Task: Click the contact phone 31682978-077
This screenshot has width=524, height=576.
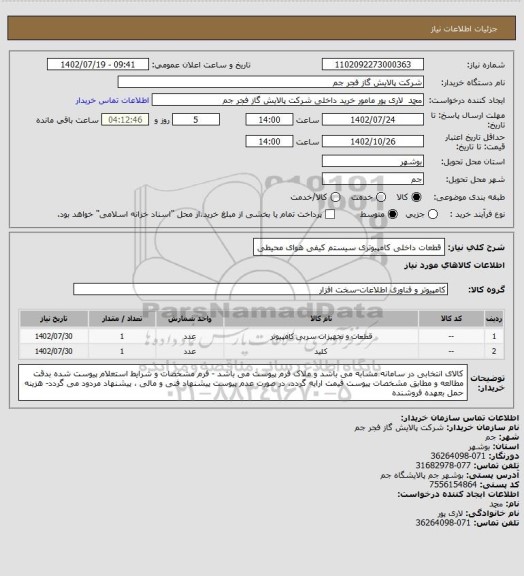Action: 443,465
